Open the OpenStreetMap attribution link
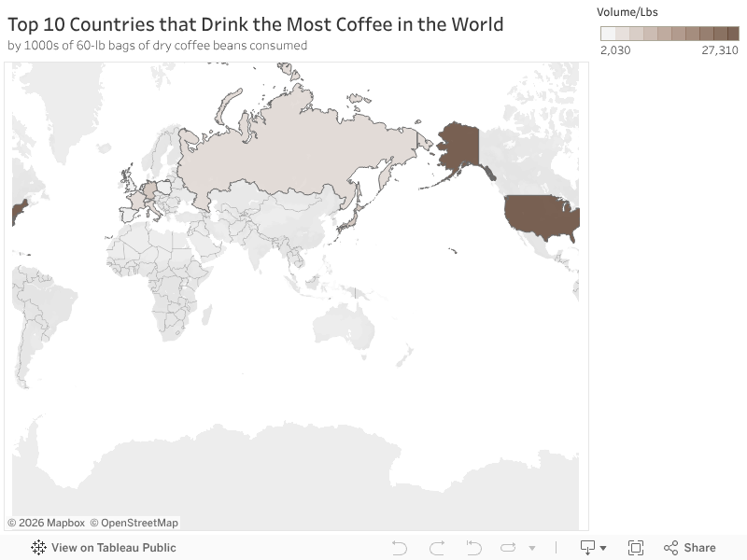Screen dimensions: 747x560 pos(134,523)
